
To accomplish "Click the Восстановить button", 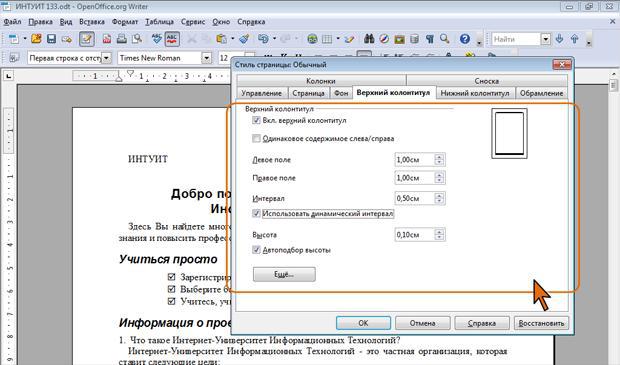I will [x=541, y=323].
